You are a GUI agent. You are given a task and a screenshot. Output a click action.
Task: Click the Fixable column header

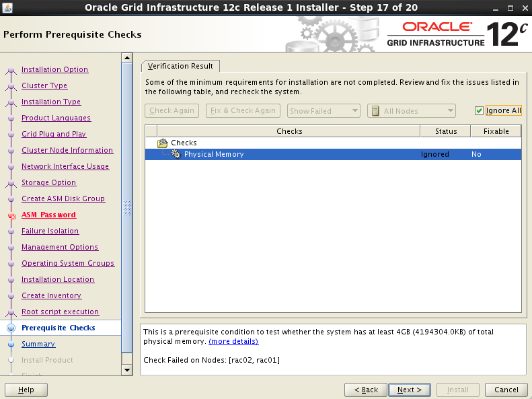(496, 131)
